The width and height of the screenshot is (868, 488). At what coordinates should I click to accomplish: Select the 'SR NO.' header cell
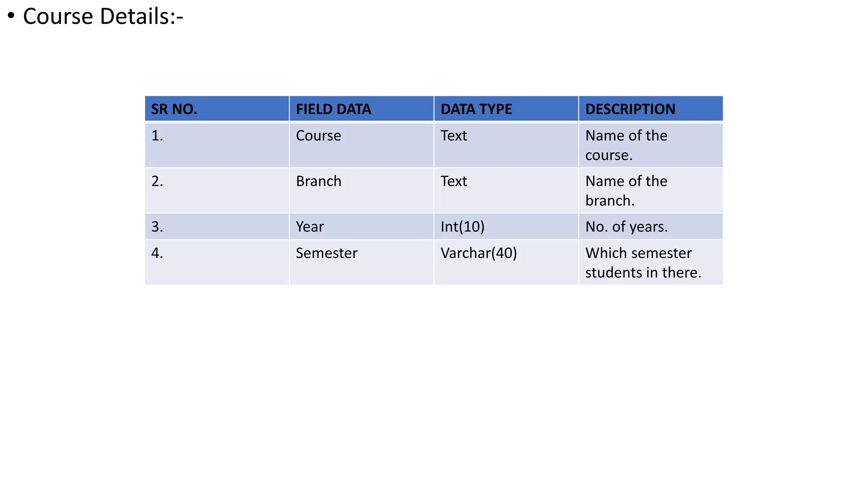217,109
